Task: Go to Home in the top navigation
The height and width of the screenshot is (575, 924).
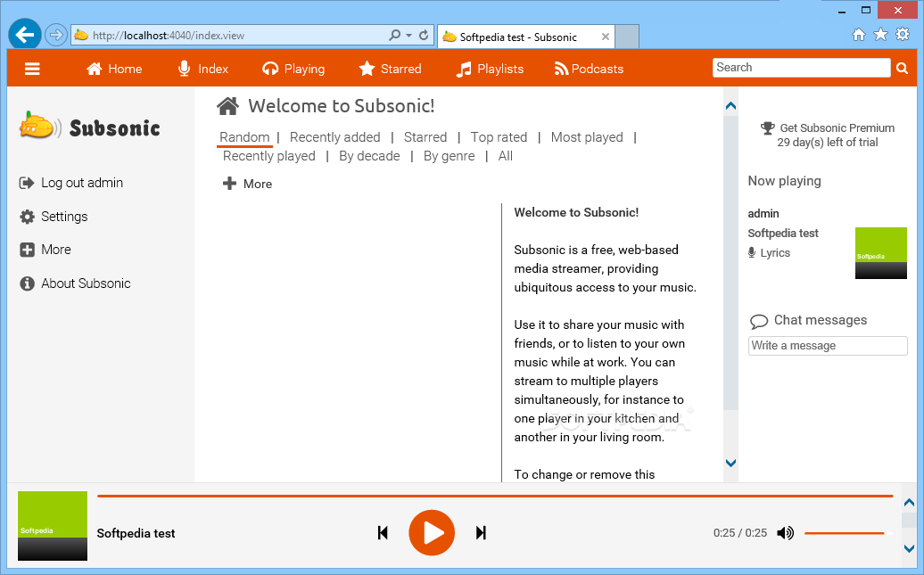Action: click(114, 69)
